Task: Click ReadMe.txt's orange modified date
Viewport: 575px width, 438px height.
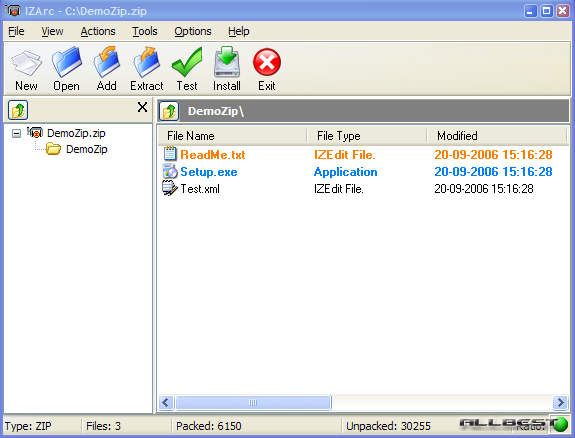Action: pyautogui.click(x=493, y=155)
